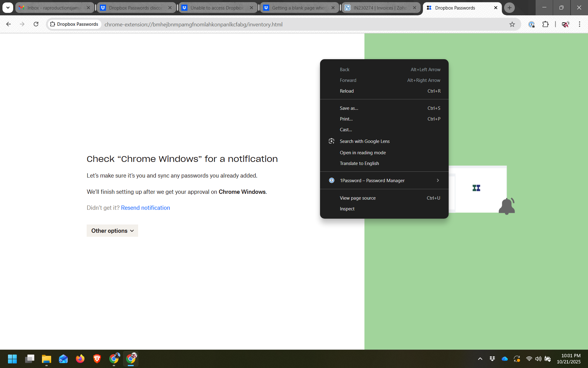Bookmark this page with star icon
The height and width of the screenshot is (368, 588).
tap(512, 24)
